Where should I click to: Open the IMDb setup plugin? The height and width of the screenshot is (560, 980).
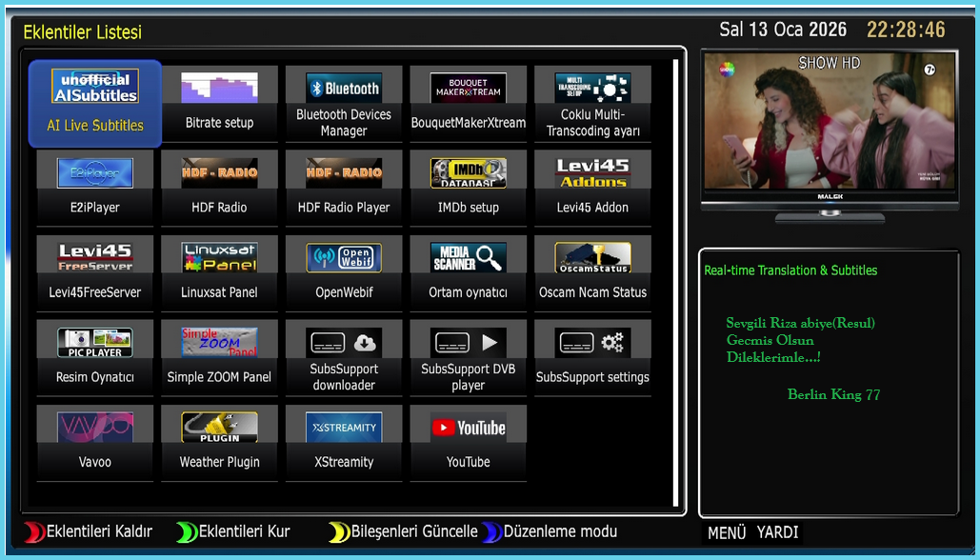point(469,189)
